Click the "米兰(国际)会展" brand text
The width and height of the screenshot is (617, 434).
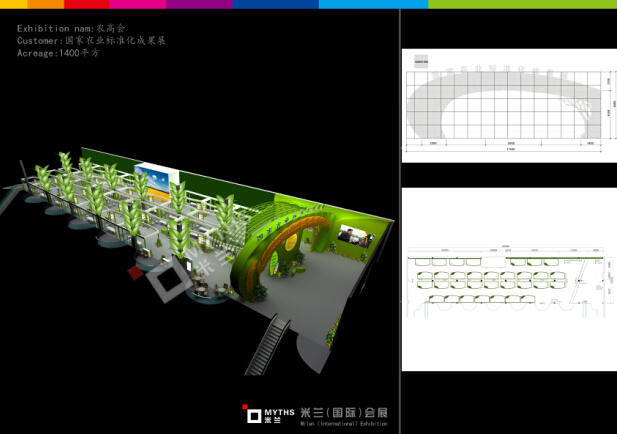(x=342, y=411)
